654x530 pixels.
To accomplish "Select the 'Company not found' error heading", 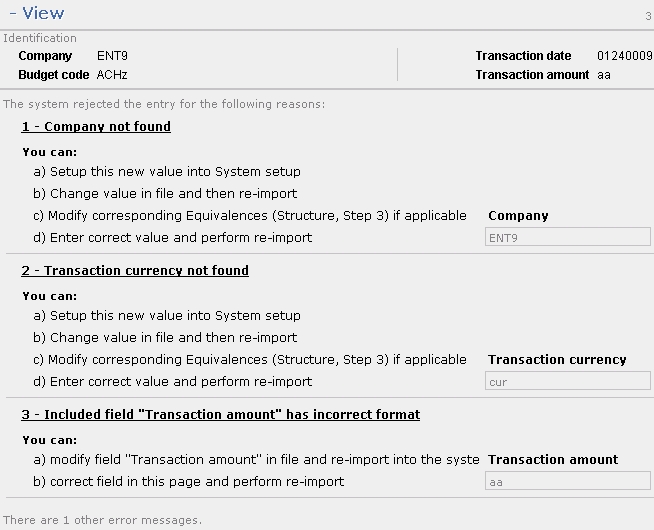I will tap(96, 127).
